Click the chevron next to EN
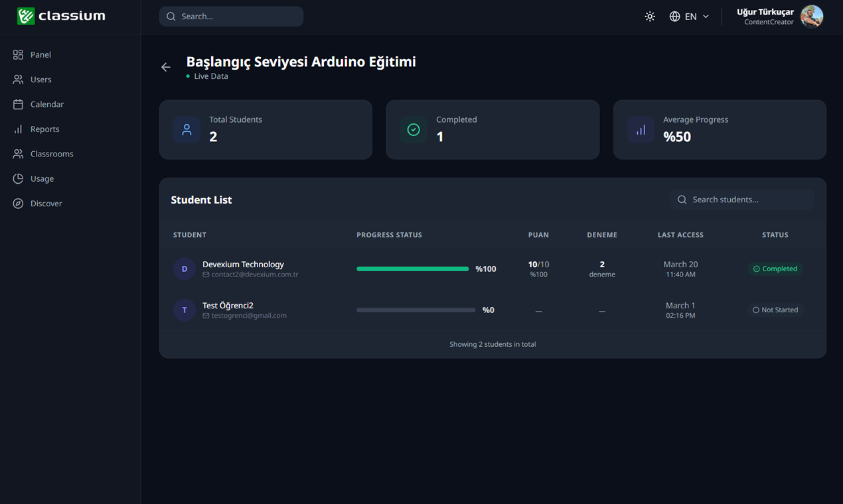 706,17
